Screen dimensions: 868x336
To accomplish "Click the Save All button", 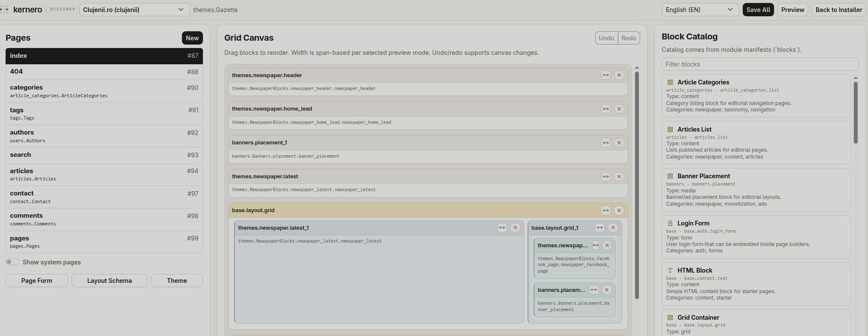I will point(758,10).
